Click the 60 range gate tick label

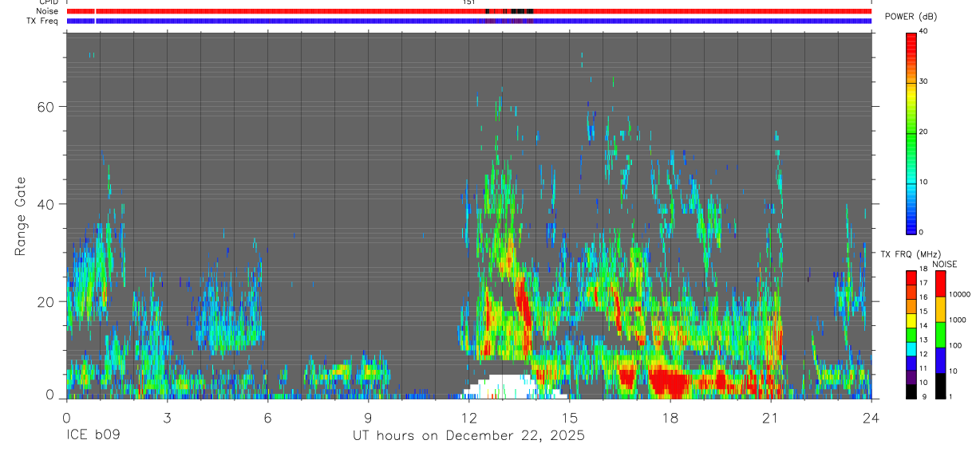click(x=54, y=107)
